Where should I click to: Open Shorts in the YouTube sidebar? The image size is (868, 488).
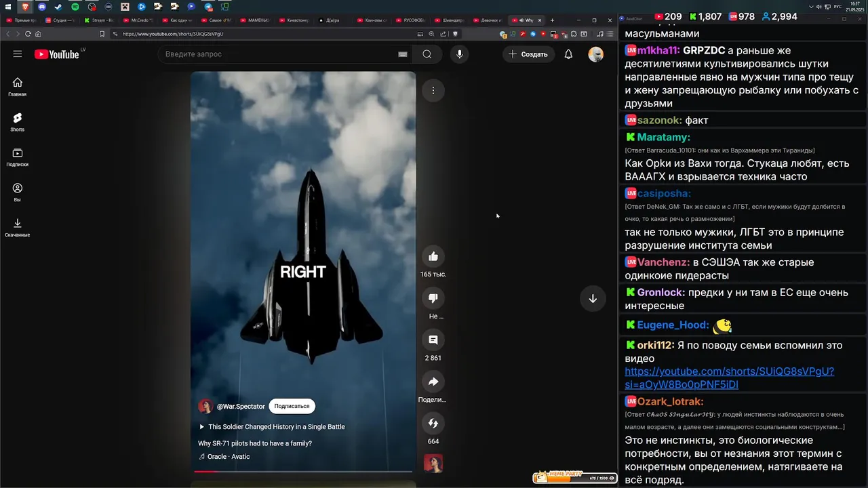(x=18, y=122)
